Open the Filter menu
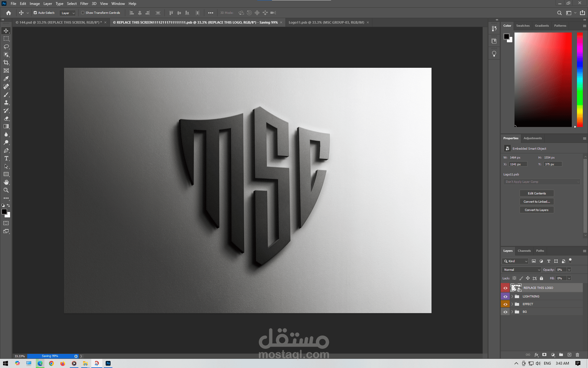588x368 pixels. coord(84,4)
